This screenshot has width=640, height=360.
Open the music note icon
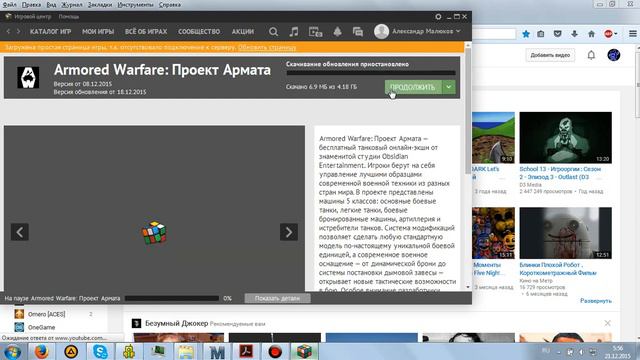point(294,31)
